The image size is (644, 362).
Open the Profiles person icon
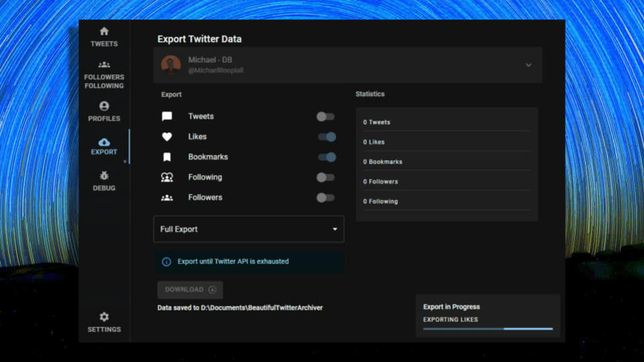tap(104, 106)
